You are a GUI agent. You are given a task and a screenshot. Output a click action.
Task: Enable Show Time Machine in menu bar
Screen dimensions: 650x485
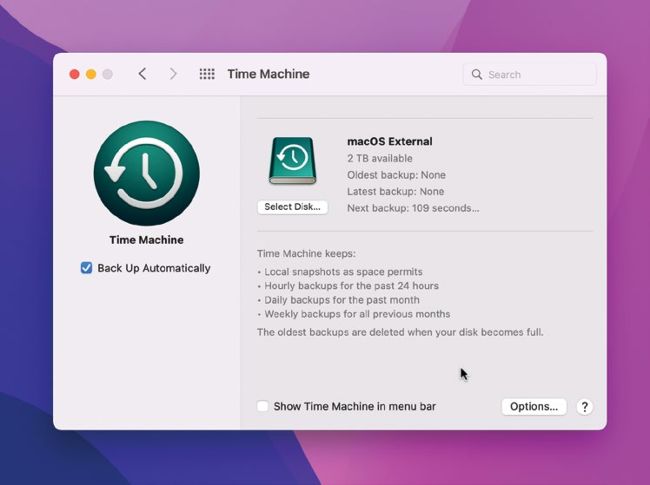pos(263,407)
